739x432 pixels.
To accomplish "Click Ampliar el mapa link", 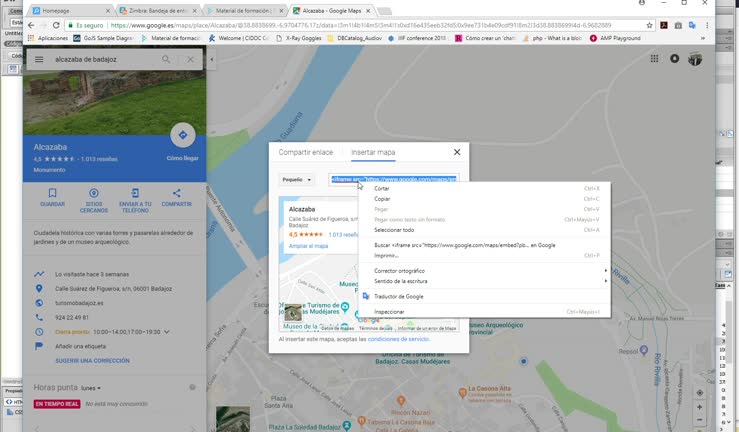I will (x=308, y=246).
